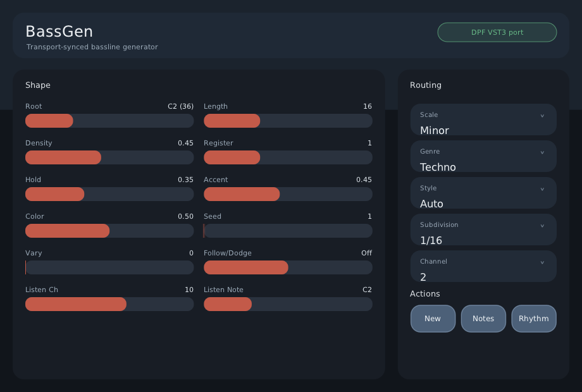The height and width of the screenshot is (392, 582).
Task: Adjust the Length slider
Action: coord(288,121)
